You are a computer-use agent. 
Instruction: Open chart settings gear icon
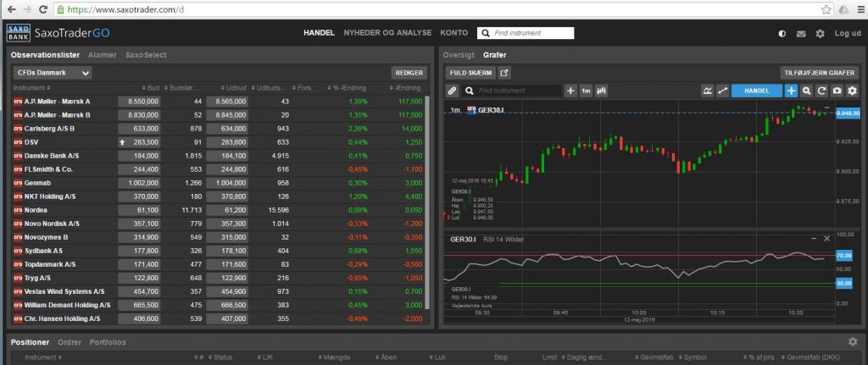pyautogui.click(x=853, y=91)
